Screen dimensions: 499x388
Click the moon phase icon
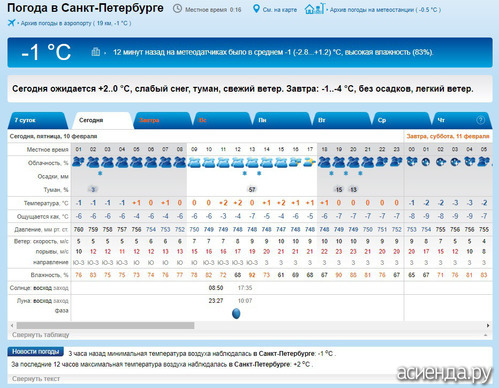236,313
